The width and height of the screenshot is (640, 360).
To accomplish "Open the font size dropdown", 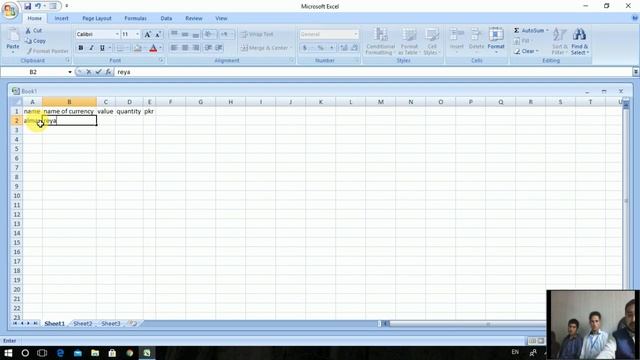I will point(138,34).
